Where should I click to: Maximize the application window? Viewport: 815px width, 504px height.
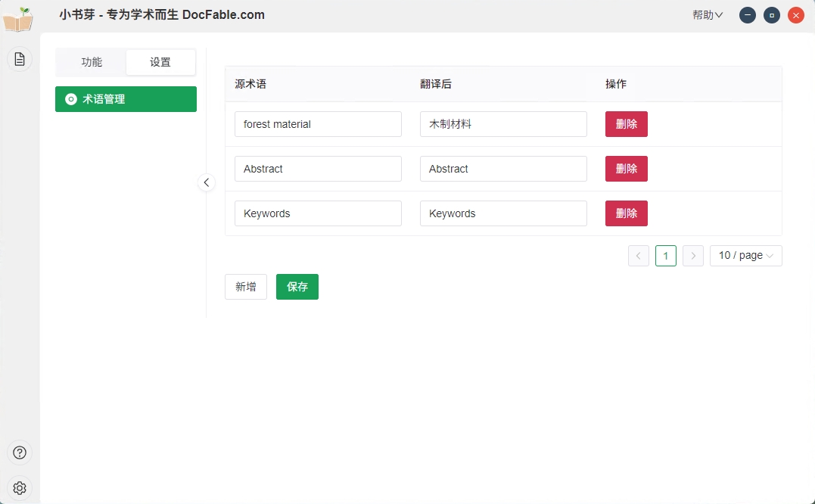click(772, 15)
